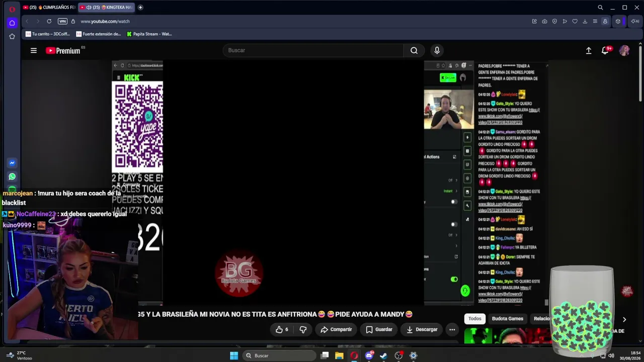Open Messenger in the Opera sidebar
644x362 pixels.
click(x=12, y=163)
